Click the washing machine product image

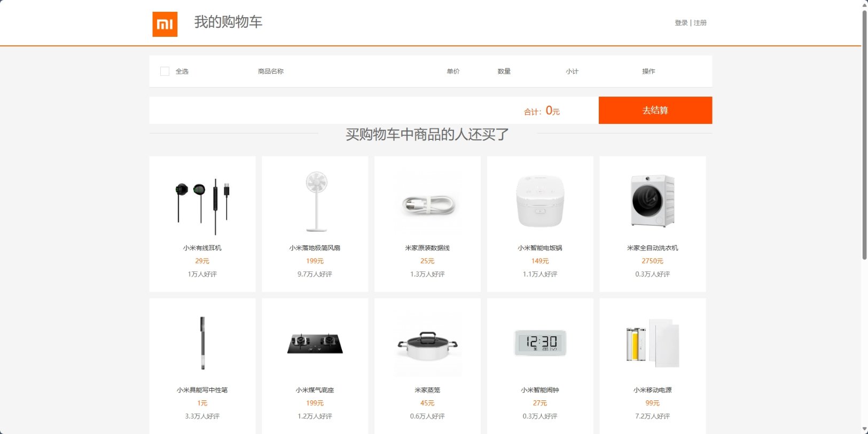pos(652,201)
